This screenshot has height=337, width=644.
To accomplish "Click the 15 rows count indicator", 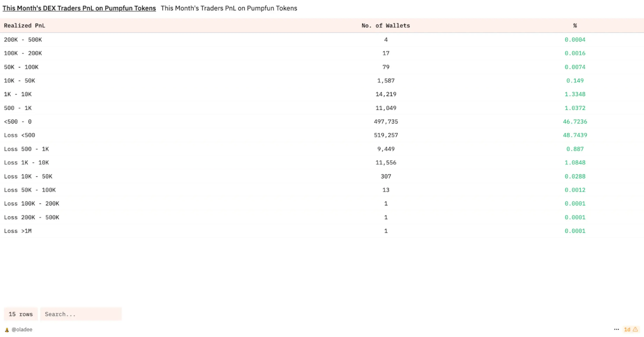I will coord(21,314).
